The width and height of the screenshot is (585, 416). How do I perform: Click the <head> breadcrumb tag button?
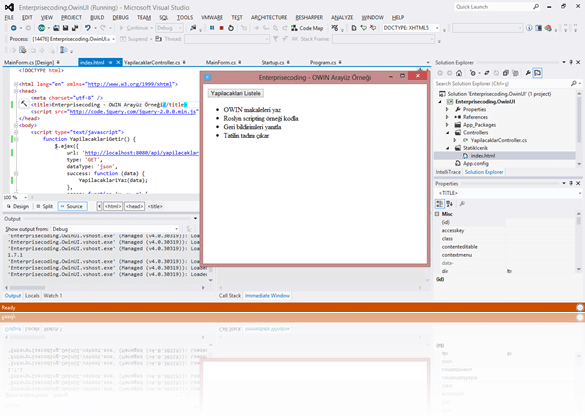click(134, 206)
